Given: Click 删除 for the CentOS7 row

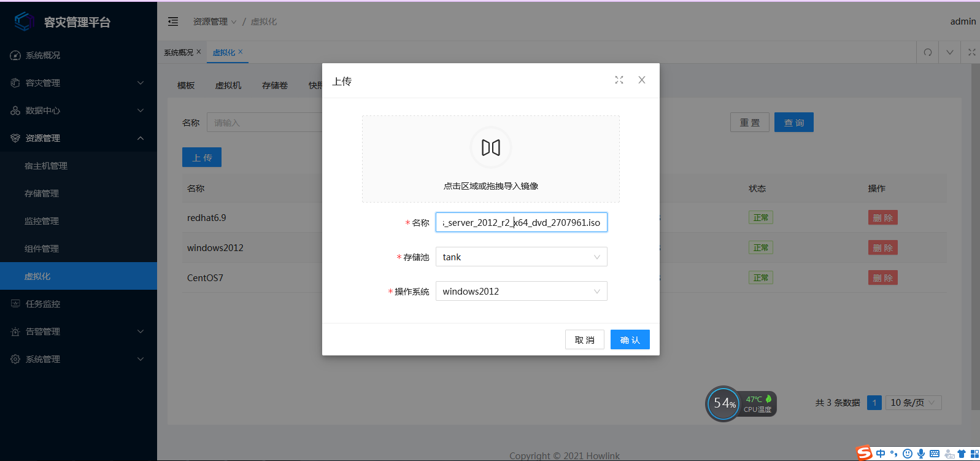Looking at the screenshot, I should (x=883, y=277).
